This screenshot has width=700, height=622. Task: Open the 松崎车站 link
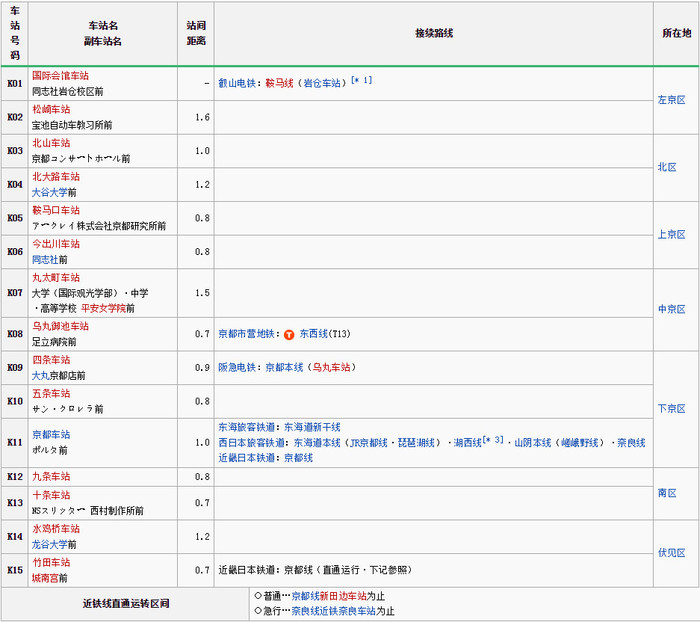pos(51,109)
